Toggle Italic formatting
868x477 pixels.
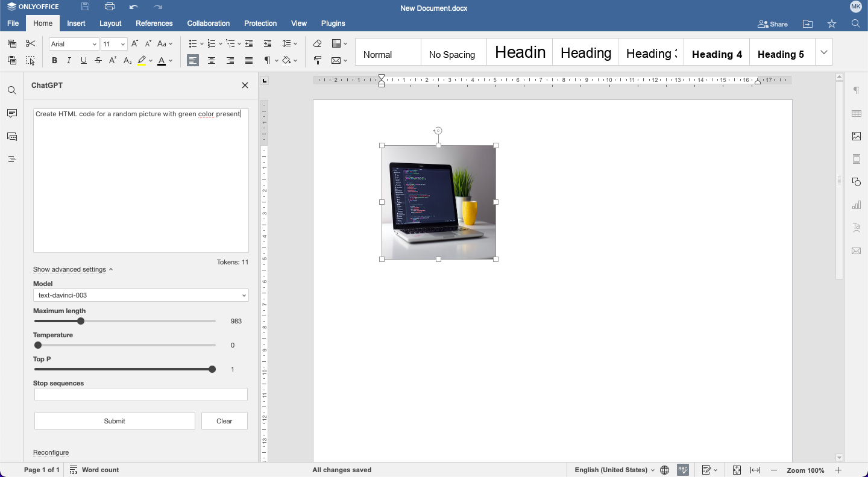69,60
